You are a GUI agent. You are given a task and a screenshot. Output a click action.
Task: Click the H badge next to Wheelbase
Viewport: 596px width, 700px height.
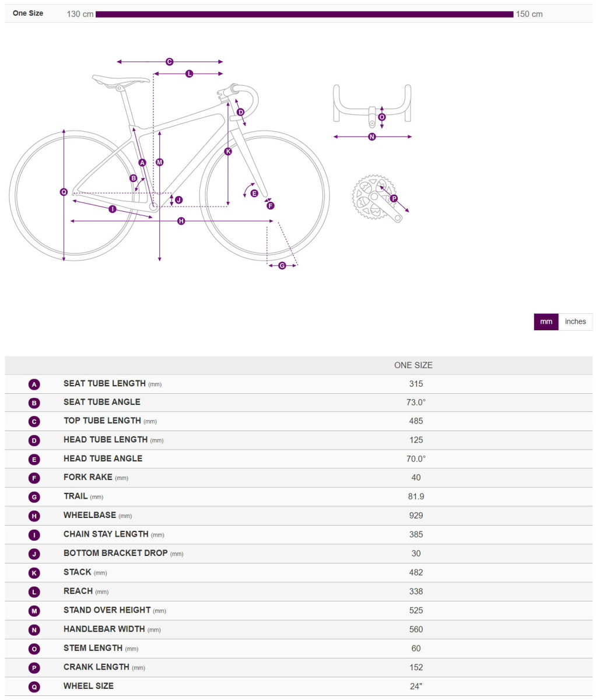click(34, 516)
